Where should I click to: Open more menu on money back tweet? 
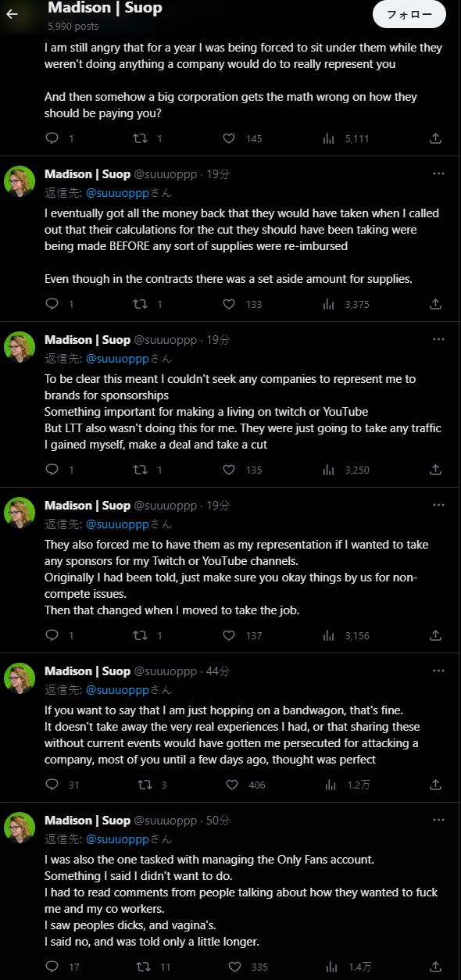438,173
